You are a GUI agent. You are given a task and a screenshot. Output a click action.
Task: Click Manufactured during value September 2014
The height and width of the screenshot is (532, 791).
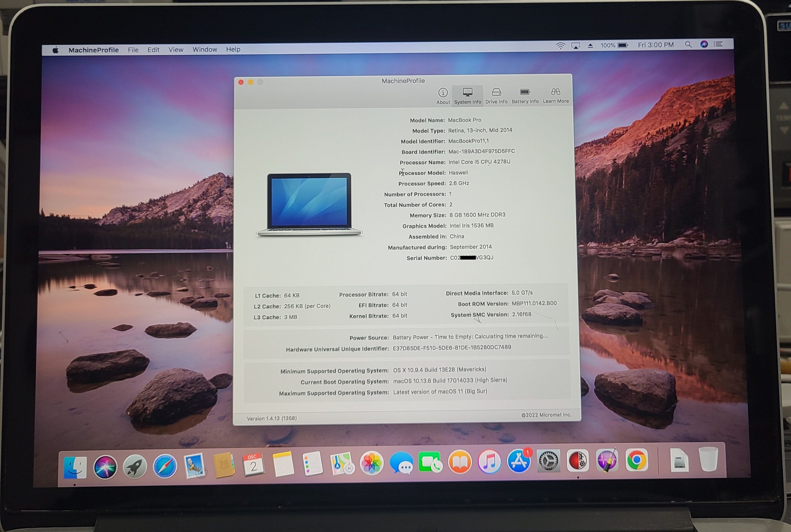471,247
